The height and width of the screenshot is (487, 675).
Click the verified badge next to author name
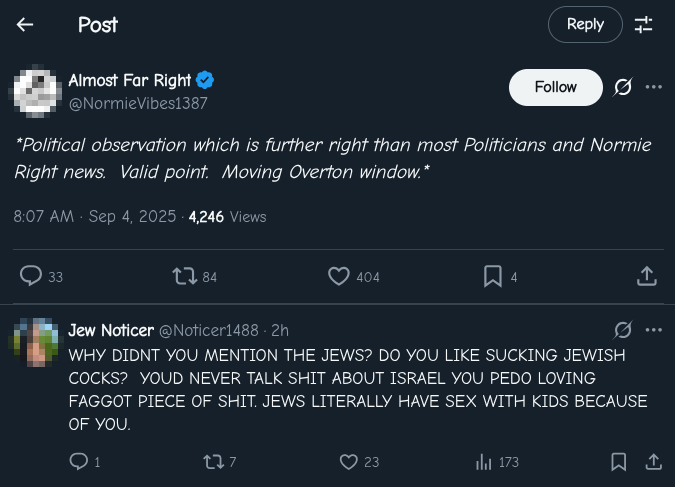205,81
